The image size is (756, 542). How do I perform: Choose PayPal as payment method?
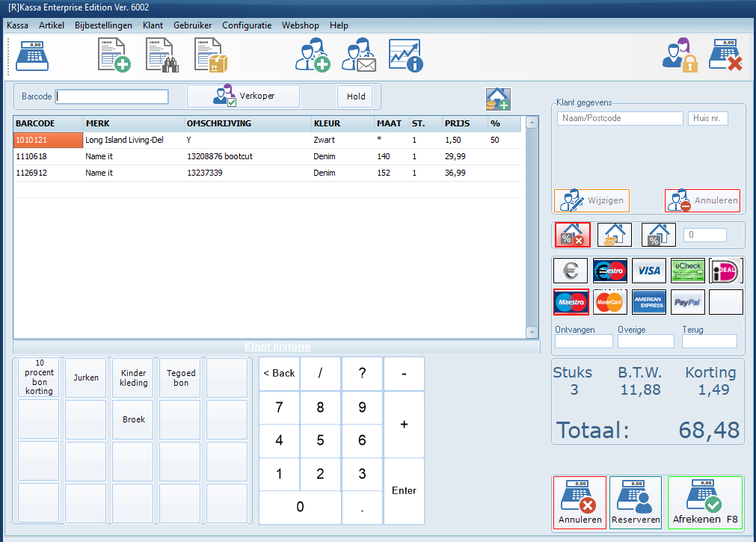pyautogui.click(x=687, y=302)
